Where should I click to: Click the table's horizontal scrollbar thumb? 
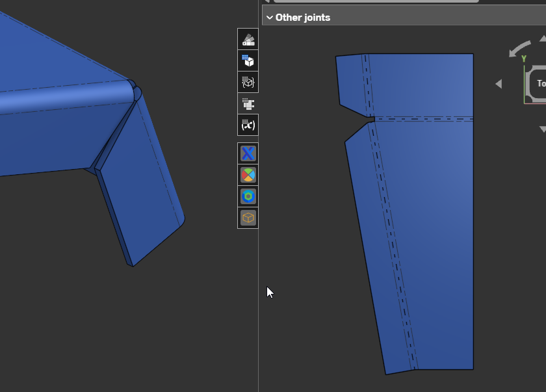(376, 1)
